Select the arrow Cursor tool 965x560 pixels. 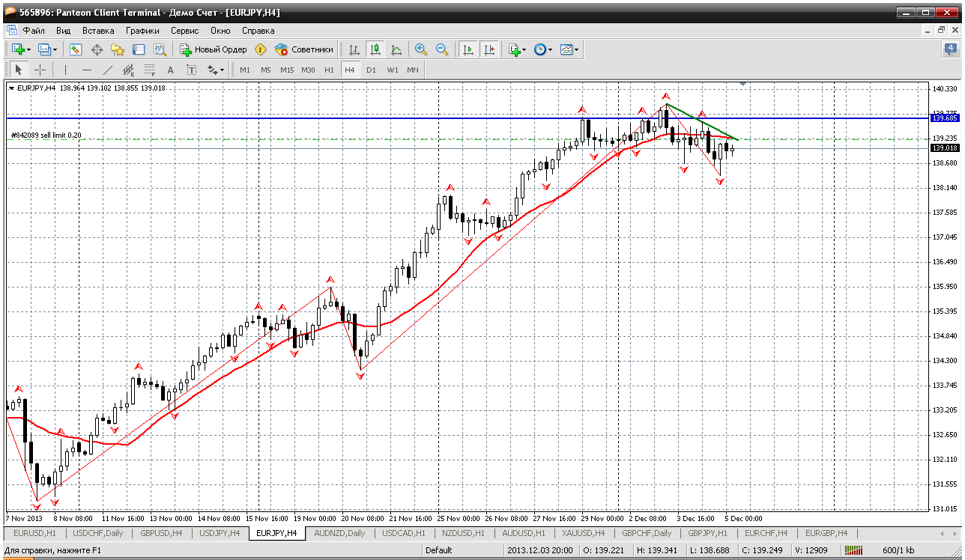19,70
